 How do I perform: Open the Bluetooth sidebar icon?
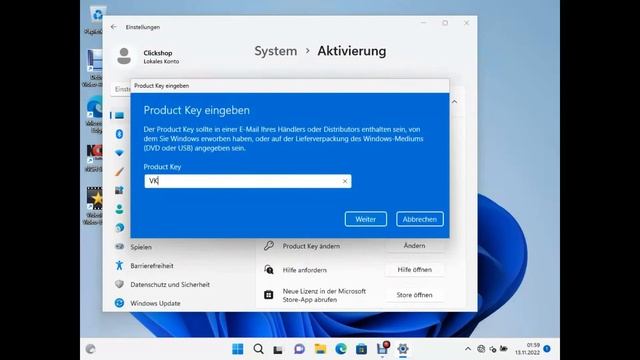click(119, 134)
